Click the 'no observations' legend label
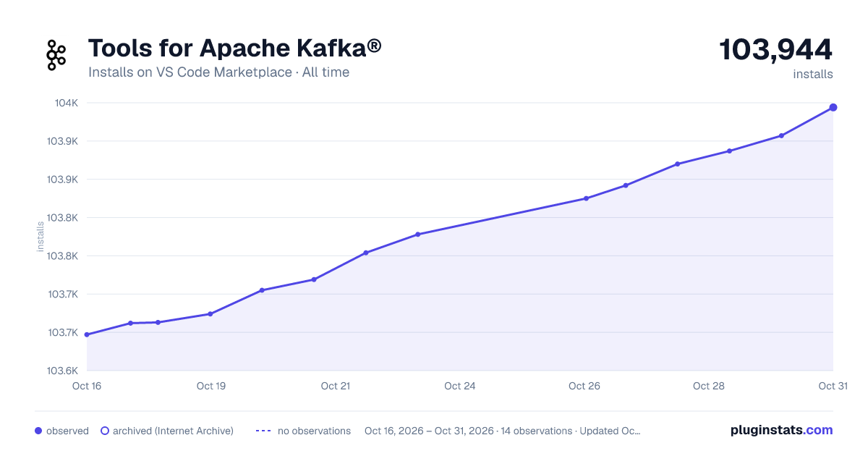Image resolution: width=868 pixels, height=456 pixels. pyautogui.click(x=314, y=431)
